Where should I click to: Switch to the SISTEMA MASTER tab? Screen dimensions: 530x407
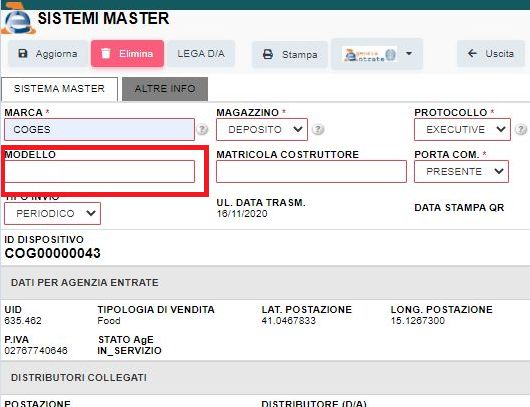point(59,89)
